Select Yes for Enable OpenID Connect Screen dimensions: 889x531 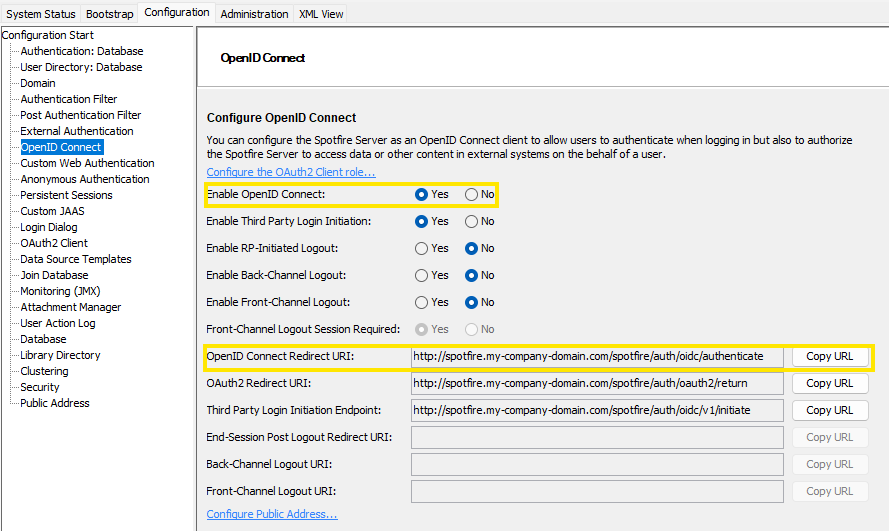(421, 194)
